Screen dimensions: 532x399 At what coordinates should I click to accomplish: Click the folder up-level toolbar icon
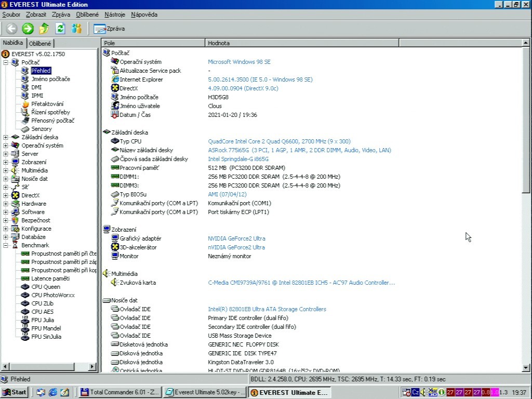tap(44, 29)
